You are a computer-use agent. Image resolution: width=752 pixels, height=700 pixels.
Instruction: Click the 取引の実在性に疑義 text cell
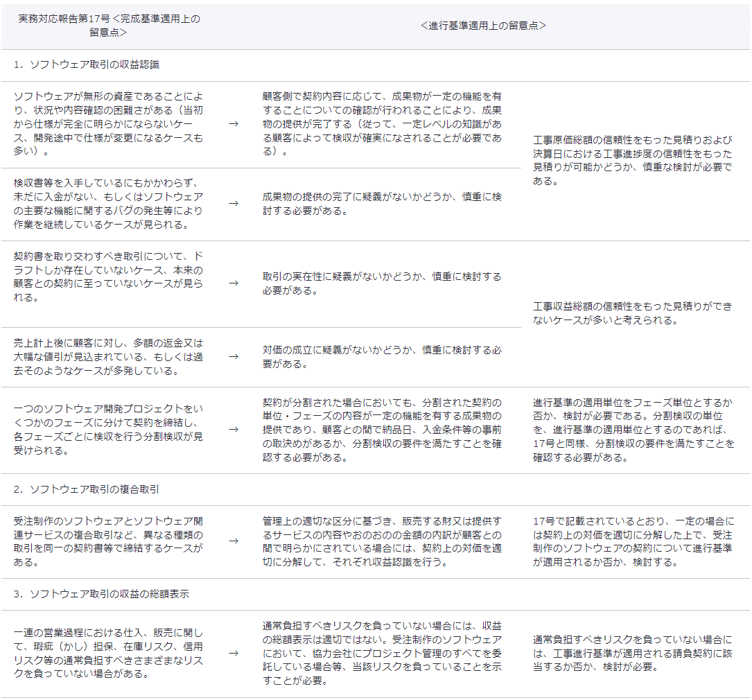click(x=381, y=283)
